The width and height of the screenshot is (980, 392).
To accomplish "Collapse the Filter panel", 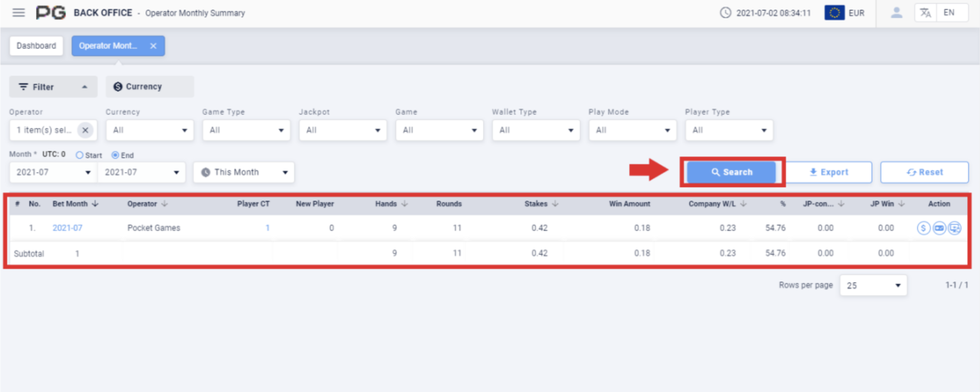I will tap(53, 87).
